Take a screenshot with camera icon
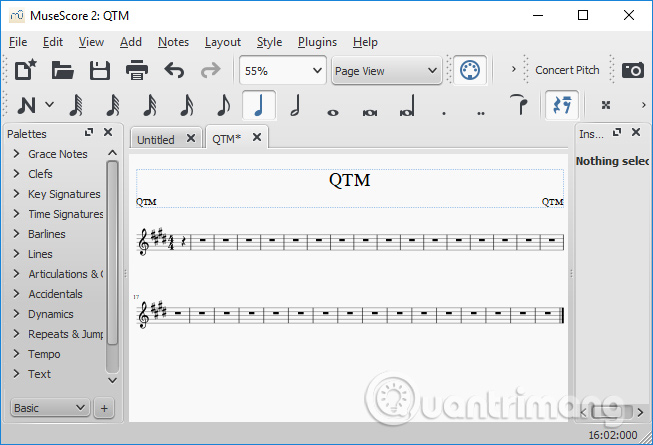 (633, 70)
